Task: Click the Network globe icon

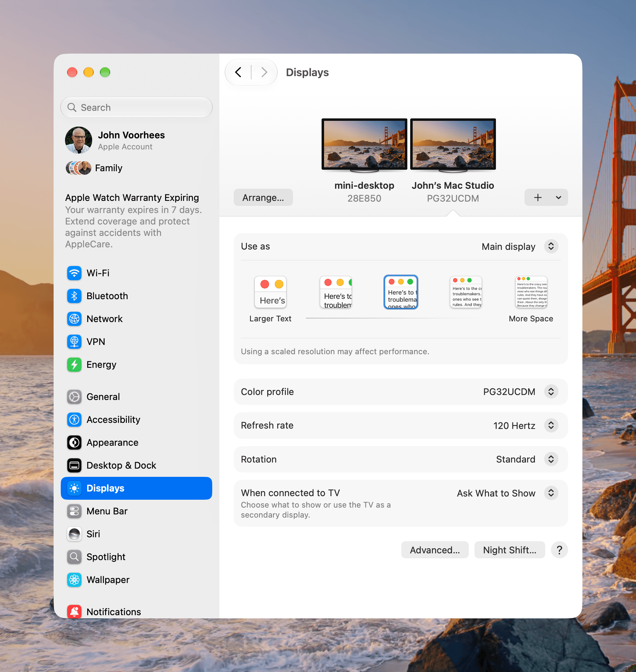Action: [74, 319]
